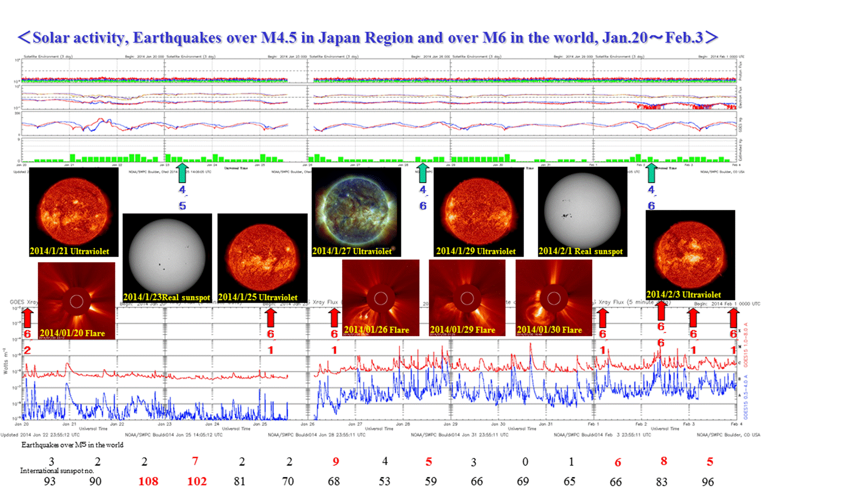
Task: Click the sunspot number 81
Action: 239,481
